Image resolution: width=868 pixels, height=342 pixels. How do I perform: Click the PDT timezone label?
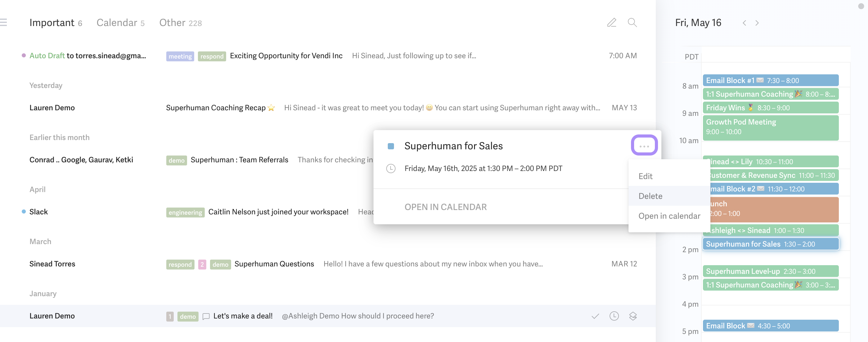(x=691, y=57)
